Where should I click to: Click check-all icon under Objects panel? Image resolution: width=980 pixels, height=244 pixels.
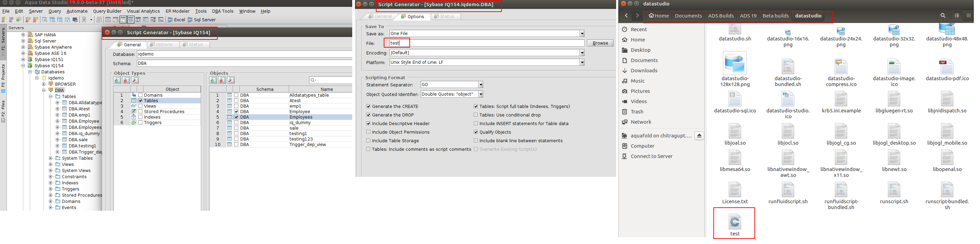[213, 80]
